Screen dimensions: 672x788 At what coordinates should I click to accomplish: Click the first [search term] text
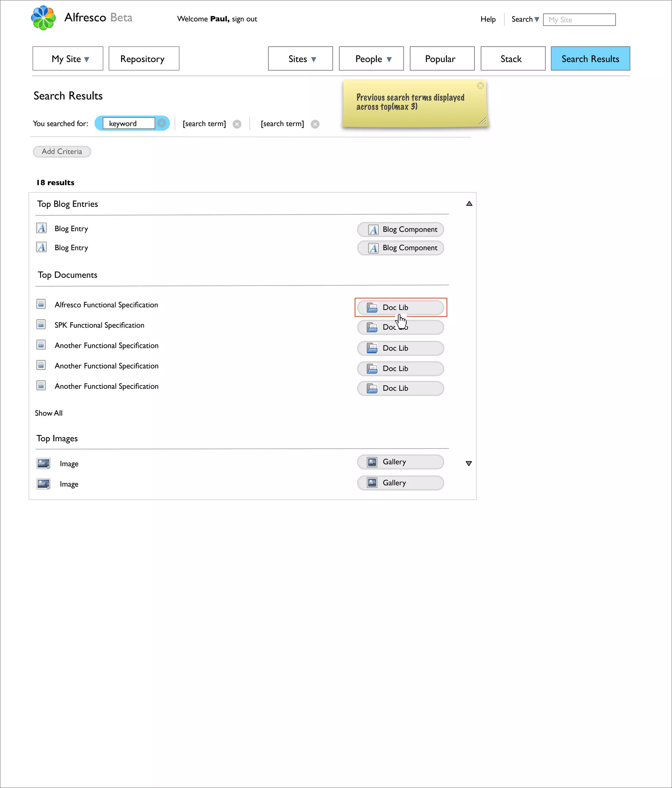click(204, 123)
